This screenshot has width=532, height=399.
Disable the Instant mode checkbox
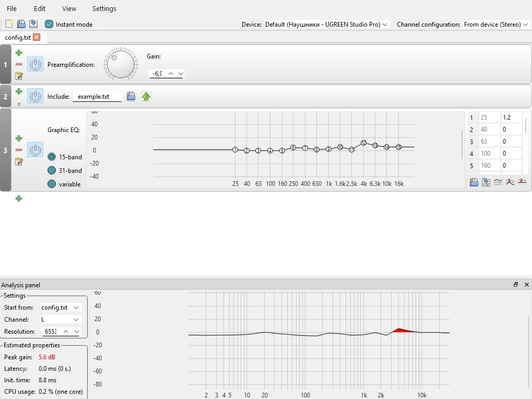pos(49,24)
